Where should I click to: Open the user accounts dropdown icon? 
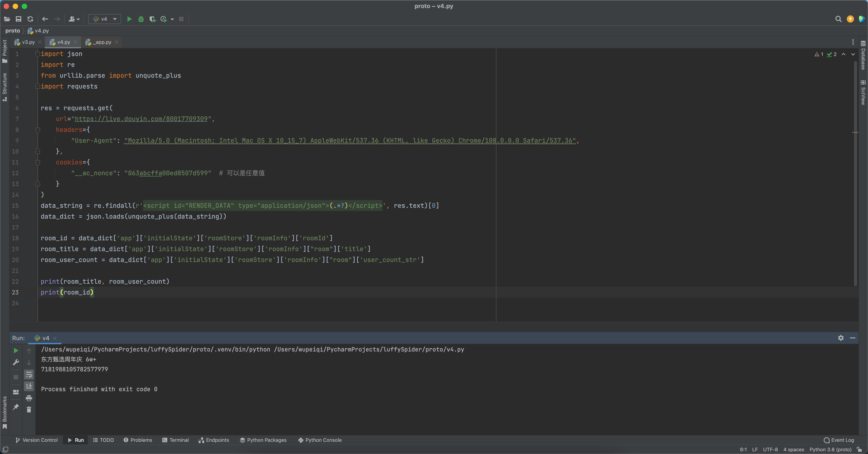(x=74, y=19)
